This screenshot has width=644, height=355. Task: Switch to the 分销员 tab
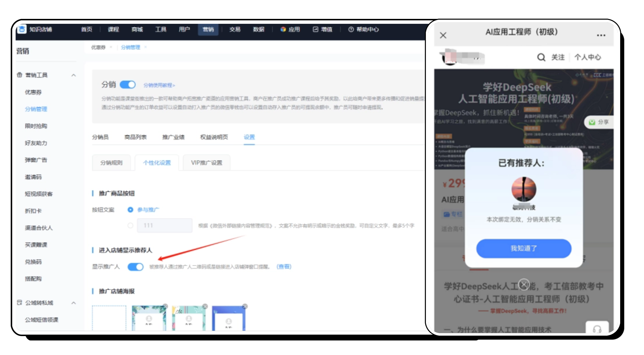coord(100,137)
